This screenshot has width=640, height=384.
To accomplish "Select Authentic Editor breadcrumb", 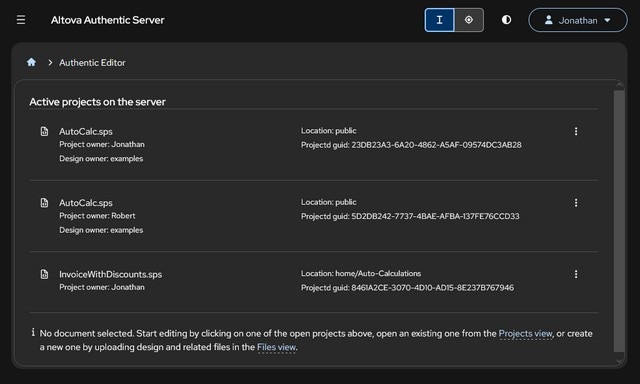I will coord(92,62).
